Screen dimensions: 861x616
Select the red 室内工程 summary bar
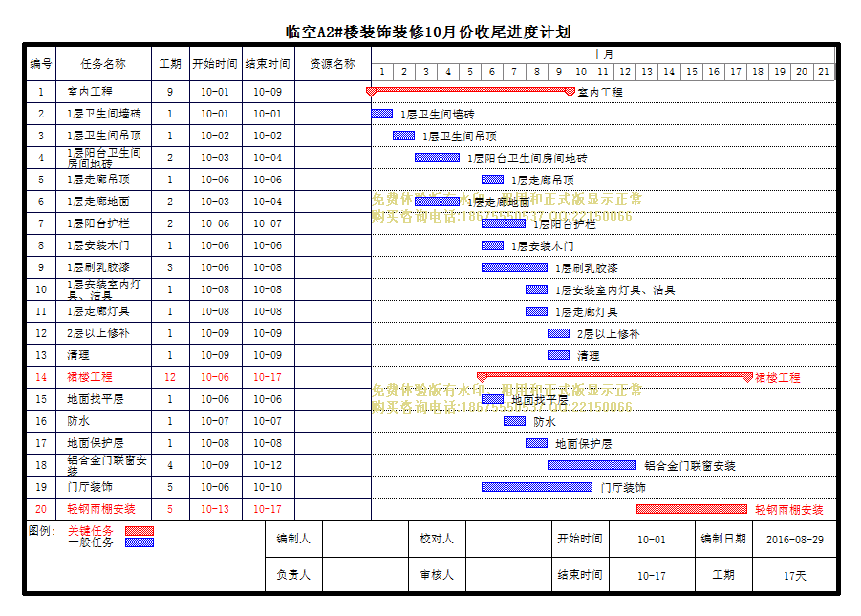(470, 90)
